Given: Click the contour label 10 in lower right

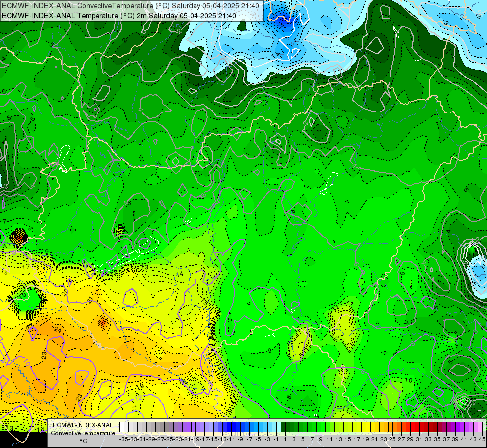Looking at the screenshot, I should 409,380.
